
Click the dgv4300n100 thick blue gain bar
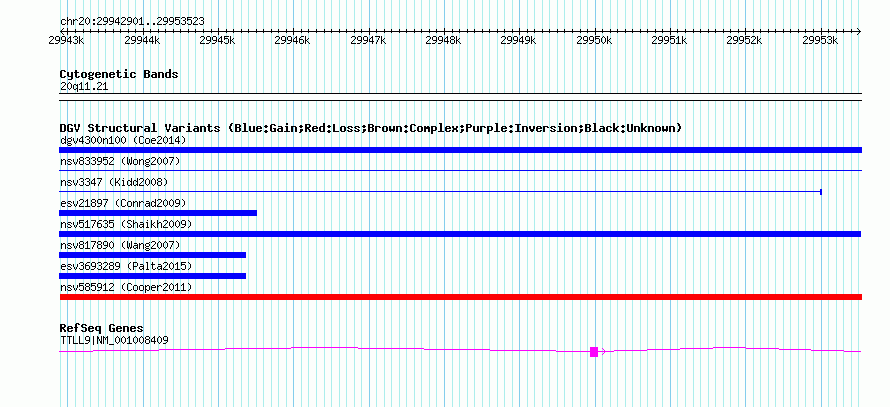click(460, 150)
